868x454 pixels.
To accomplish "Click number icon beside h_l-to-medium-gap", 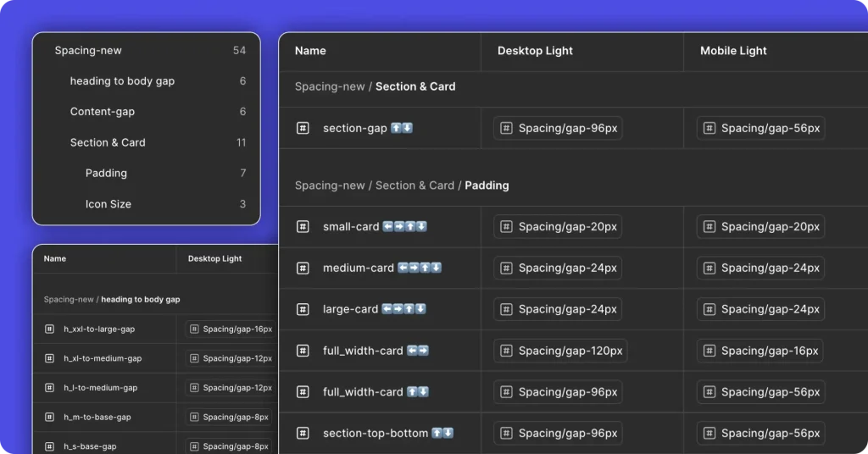I will pyautogui.click(x=49, y=388).
